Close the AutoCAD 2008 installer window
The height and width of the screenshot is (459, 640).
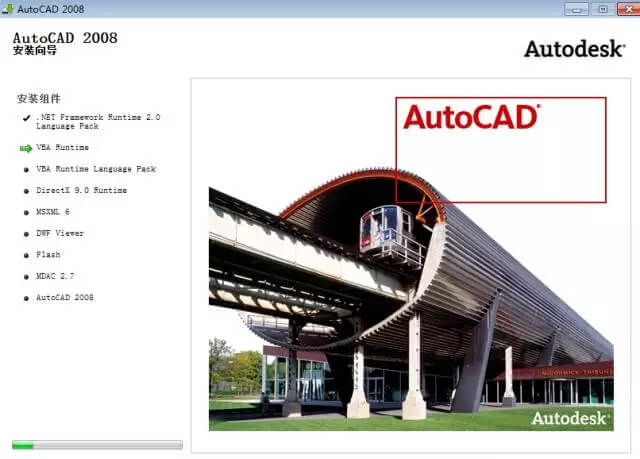[629, 9]
